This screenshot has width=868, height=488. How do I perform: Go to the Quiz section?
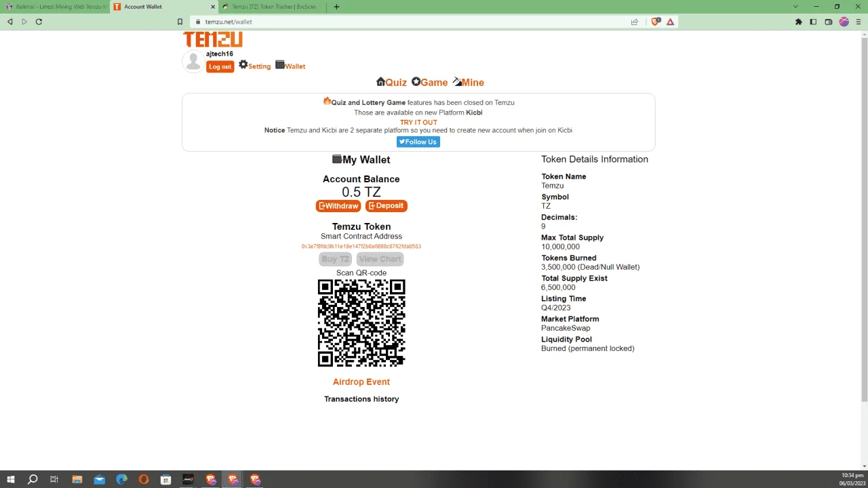391,82
